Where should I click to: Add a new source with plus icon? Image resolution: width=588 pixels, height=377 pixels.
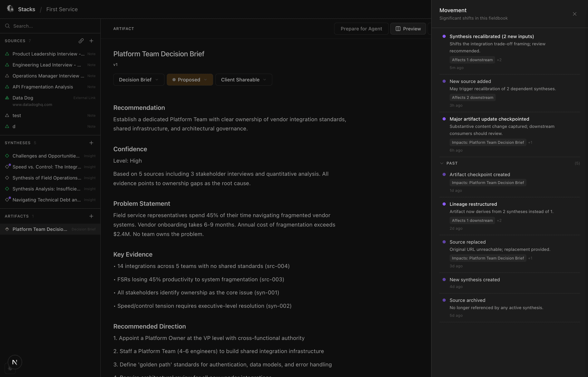coord(91,41)
